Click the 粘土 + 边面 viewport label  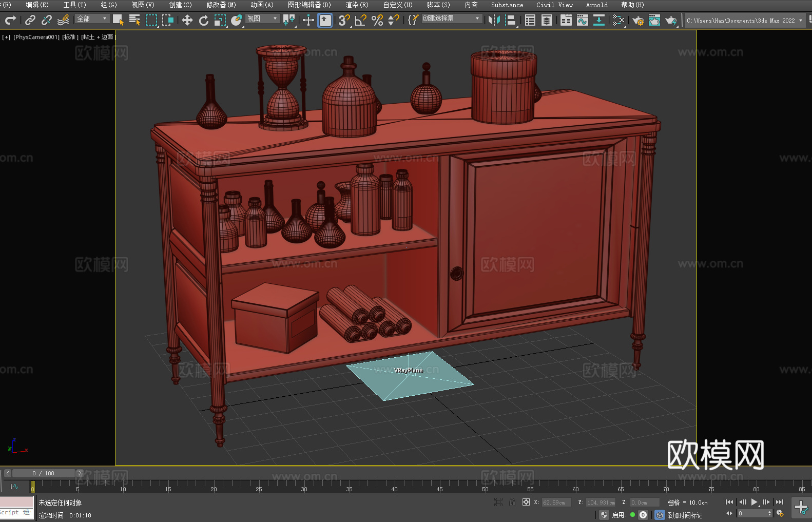click(x=98, y=37)
